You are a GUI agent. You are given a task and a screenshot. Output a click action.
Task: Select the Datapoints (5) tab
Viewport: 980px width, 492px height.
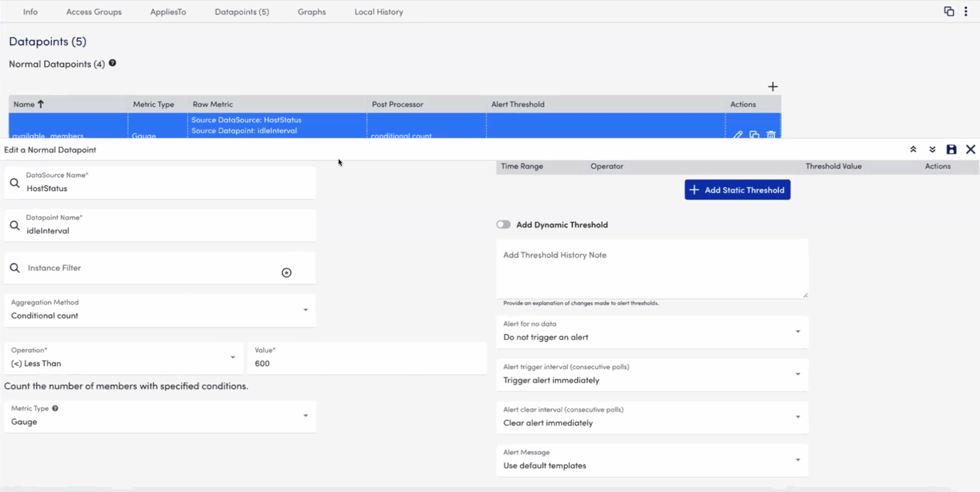[242, 12]
